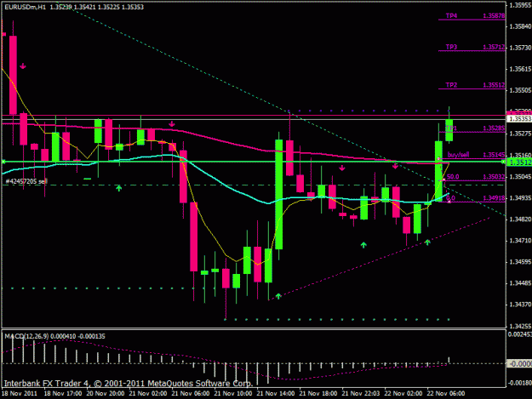This screenshot has height=399, width=532.
Task: Click the TP1 value 1.35285
Action: 494,128
